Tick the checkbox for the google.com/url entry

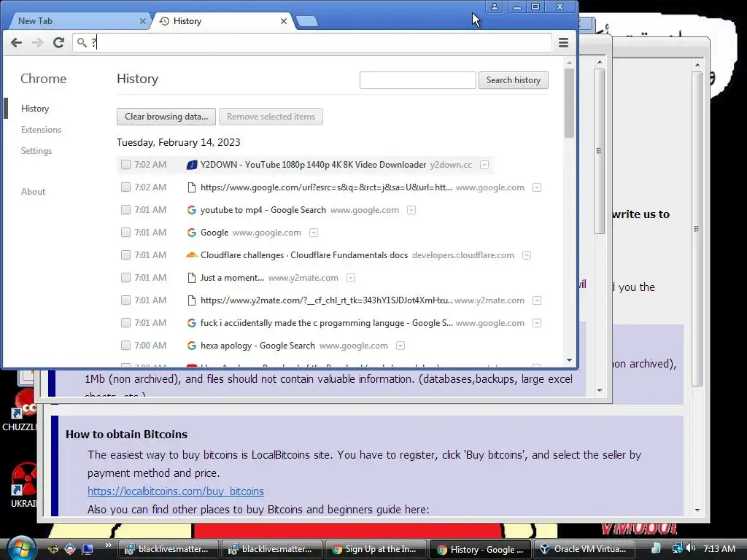pyautogui.click(x=125, y=187)
